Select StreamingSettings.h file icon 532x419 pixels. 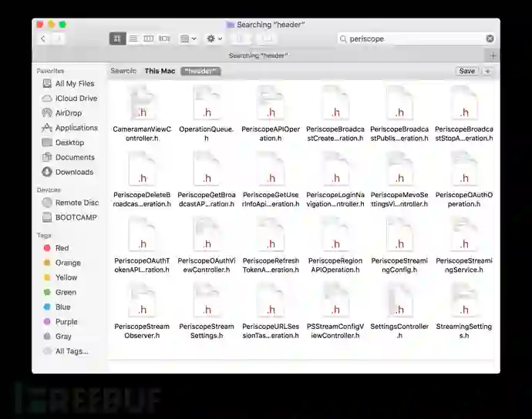pyautogui.click(x=464, y=300)
